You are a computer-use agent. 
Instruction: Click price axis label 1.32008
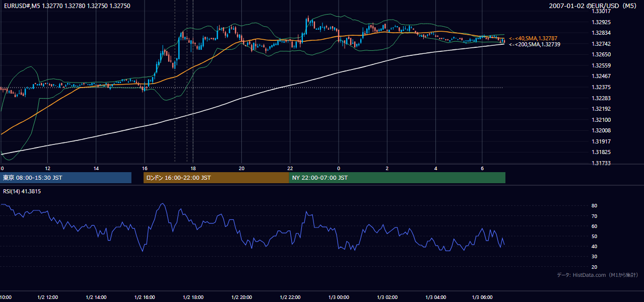[601, 130]
